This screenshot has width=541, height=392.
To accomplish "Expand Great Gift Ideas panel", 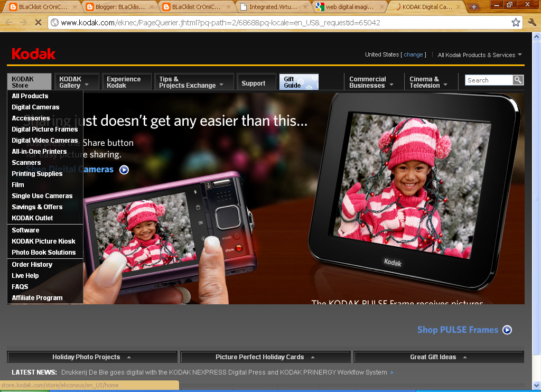I will coord(439,357).
